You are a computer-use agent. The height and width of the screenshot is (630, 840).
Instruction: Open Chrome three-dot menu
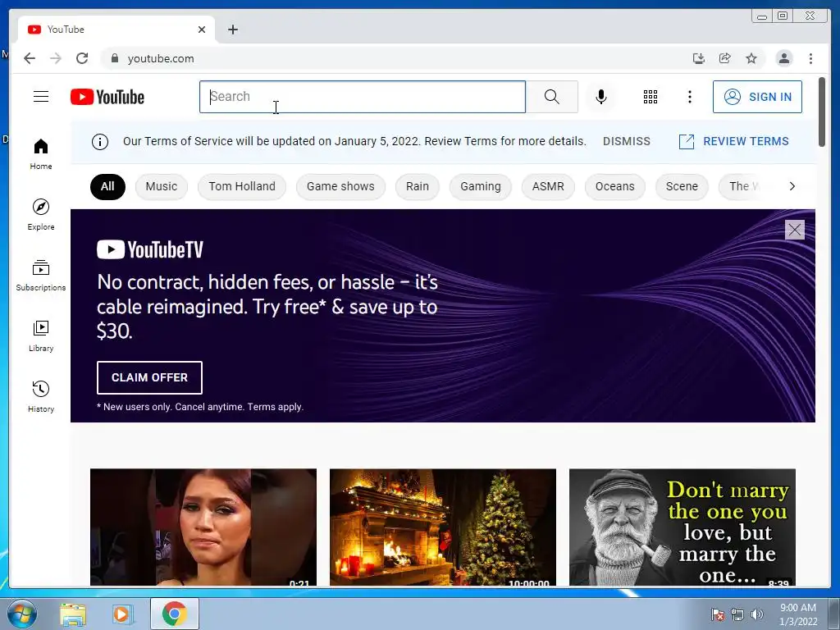point(811,58)
